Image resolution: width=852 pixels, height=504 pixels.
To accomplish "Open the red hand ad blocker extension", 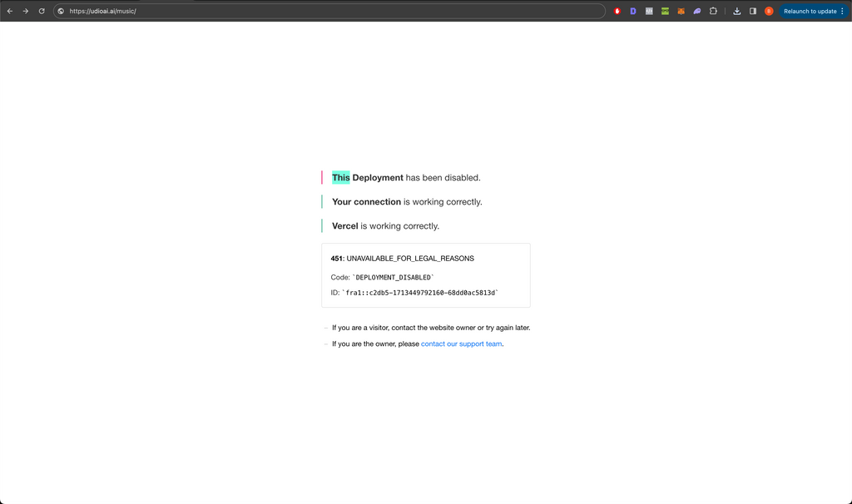I will click(x=617, y=11).
